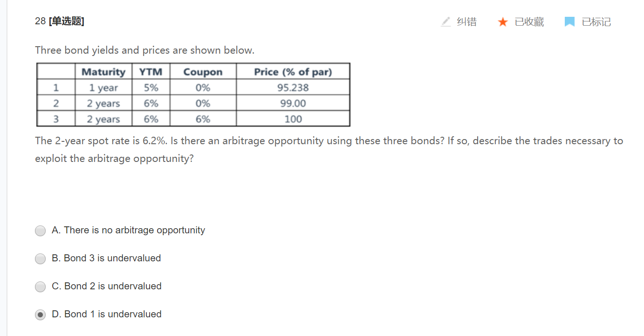This screenshot has width=644, height=336.
Task: Click the 纠错 report-error link
Action: point(466,22)
